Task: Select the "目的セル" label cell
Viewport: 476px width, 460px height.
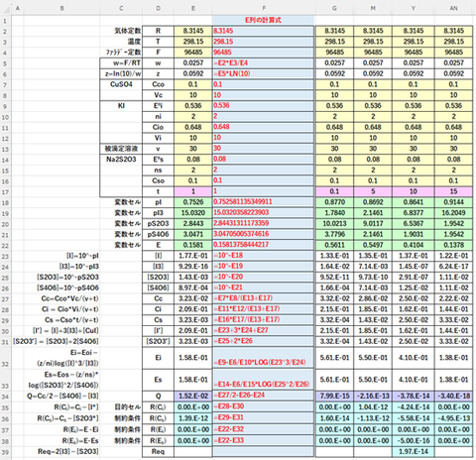Action: (121, 407)
